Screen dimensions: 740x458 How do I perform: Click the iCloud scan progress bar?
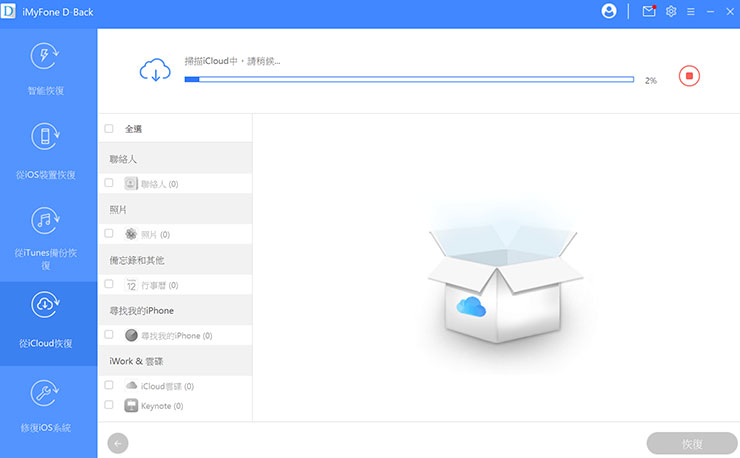(x=409, y=79)
